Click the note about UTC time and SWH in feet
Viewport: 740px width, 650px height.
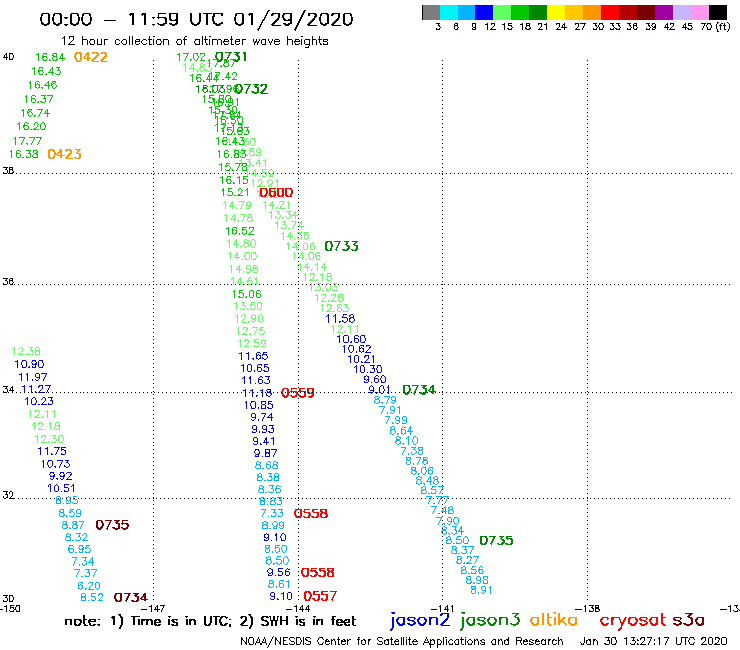coord(210,622)
